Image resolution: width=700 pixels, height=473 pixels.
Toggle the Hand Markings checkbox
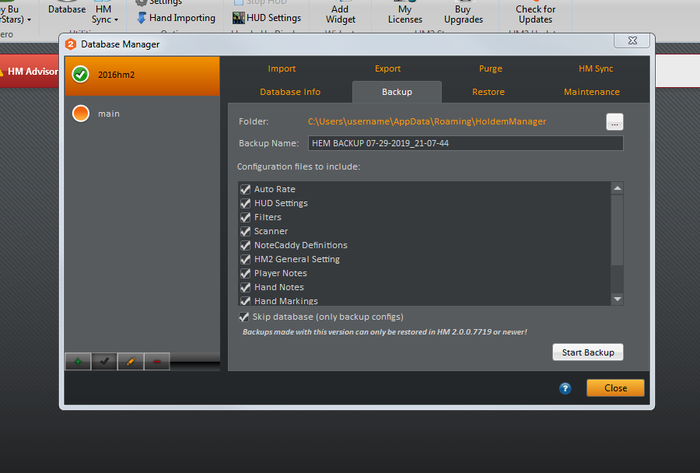245,301
